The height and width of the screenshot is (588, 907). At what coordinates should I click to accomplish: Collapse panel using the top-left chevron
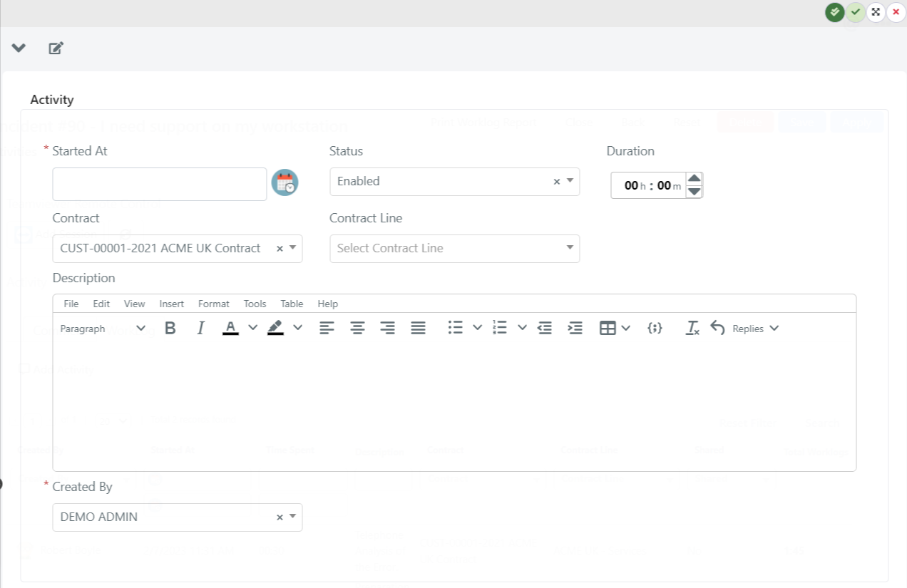point(19,48)
